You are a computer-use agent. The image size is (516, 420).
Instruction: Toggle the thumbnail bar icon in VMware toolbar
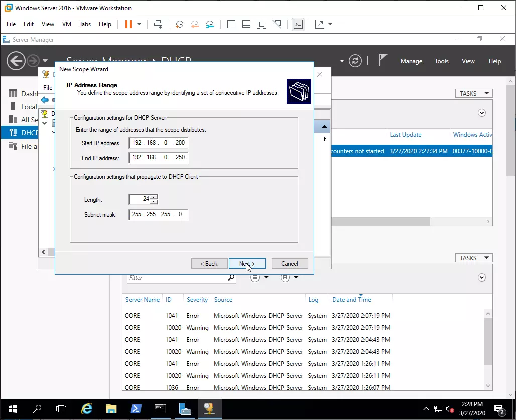click(x=246, y=24)
